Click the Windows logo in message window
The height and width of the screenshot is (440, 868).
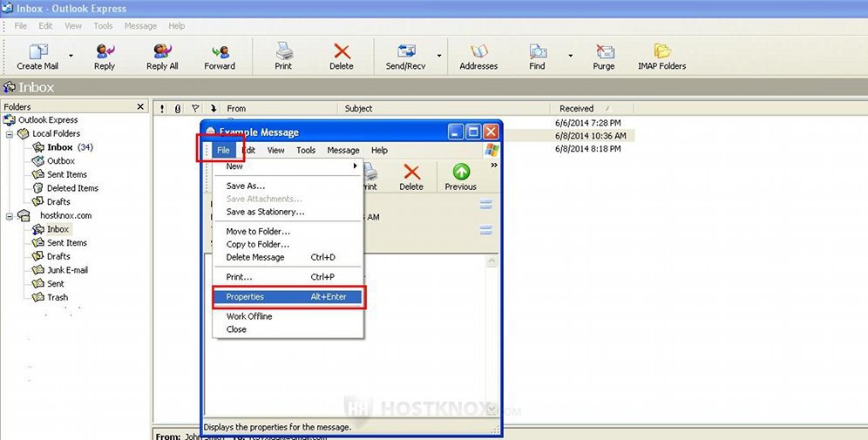[491, 150]
